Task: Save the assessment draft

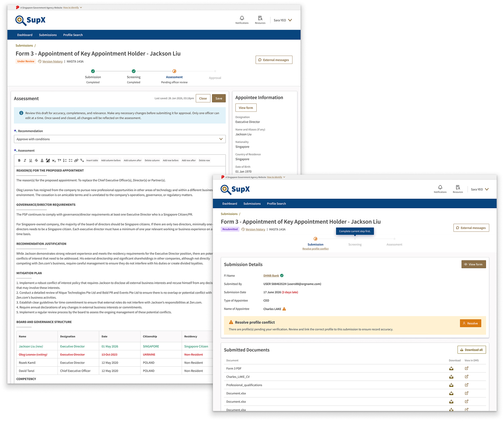Action: point(219,98)
